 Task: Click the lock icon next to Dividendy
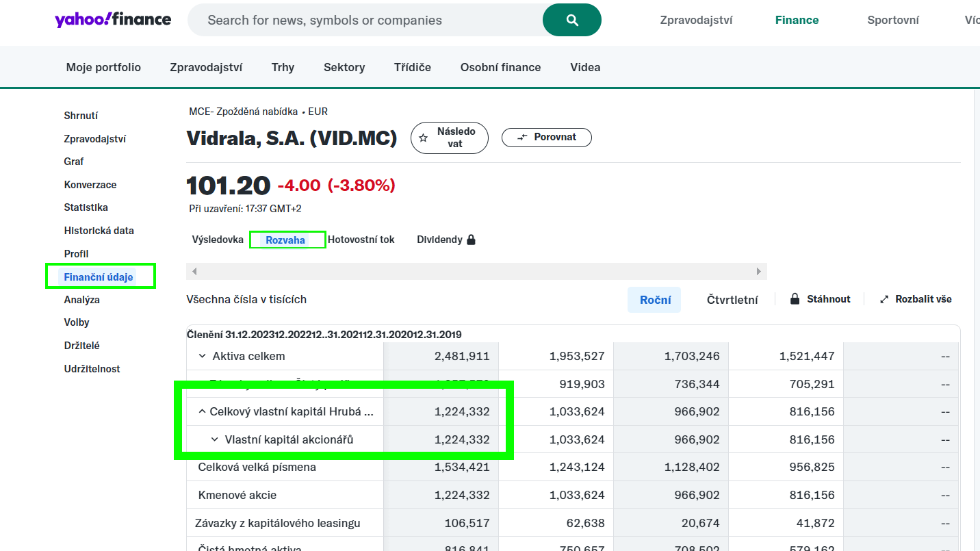471,239
